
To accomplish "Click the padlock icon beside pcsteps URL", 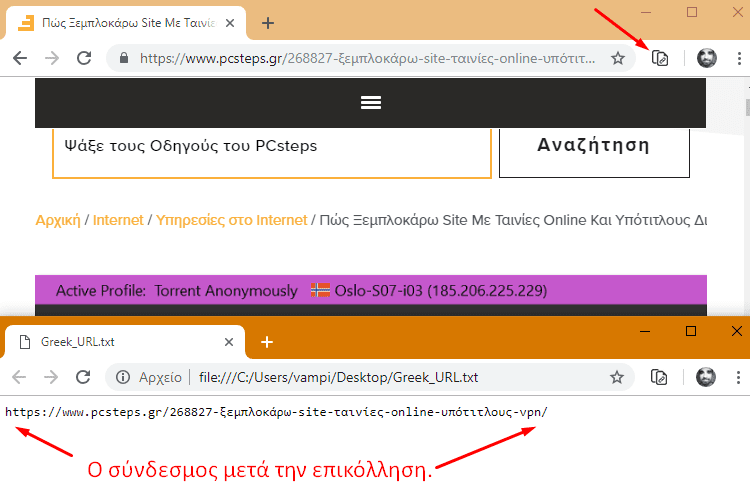I will click(124, 58).
